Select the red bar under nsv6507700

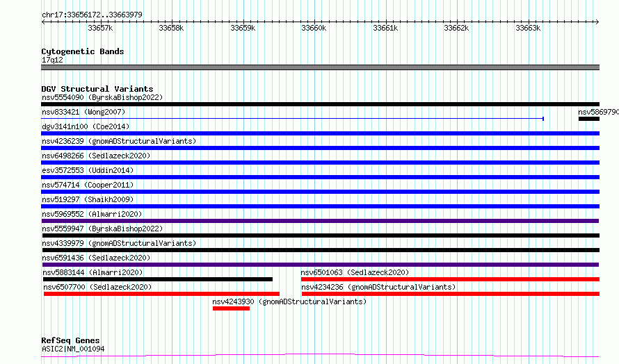(x=161, y=294)
